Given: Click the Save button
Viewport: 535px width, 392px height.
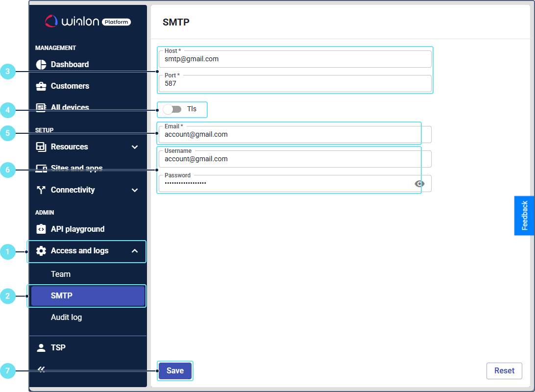Looking at the screenshot, I should click(x=175, y=371).
